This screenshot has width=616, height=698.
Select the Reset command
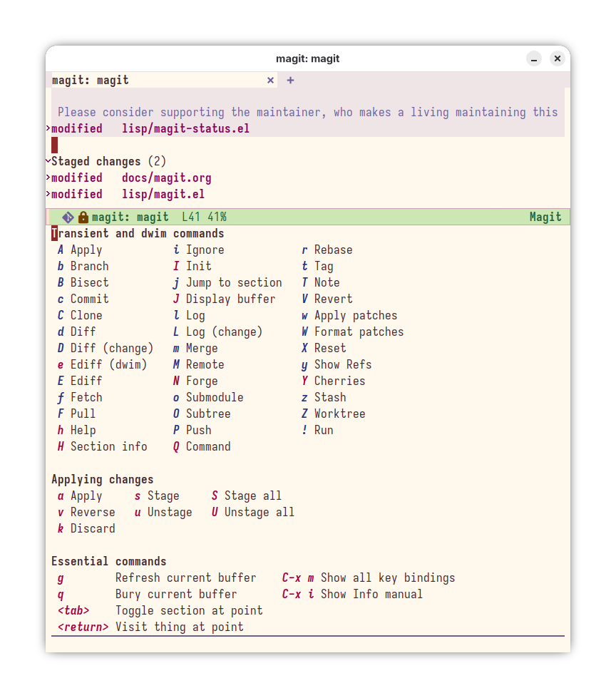pyautogui.click(x=324, y=348)
